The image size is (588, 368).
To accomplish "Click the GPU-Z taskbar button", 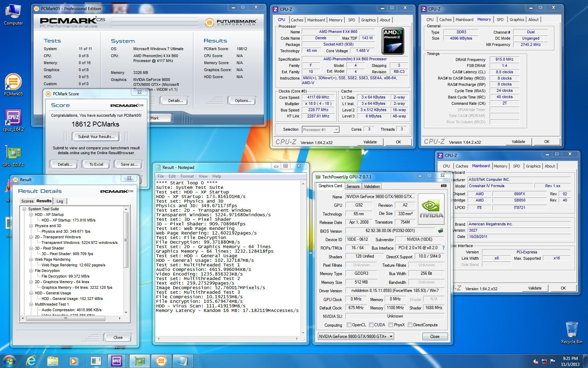I will 140,361.
